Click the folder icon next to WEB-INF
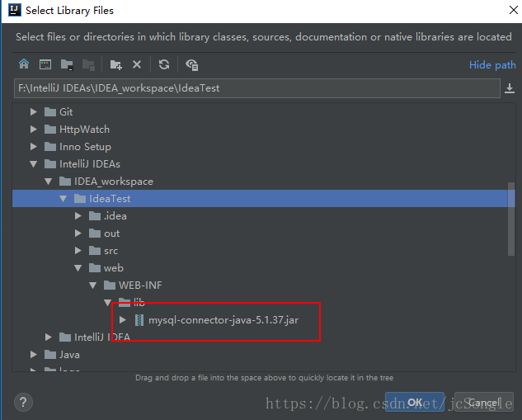This screenshot has height=420, width=522. (110, 286)
